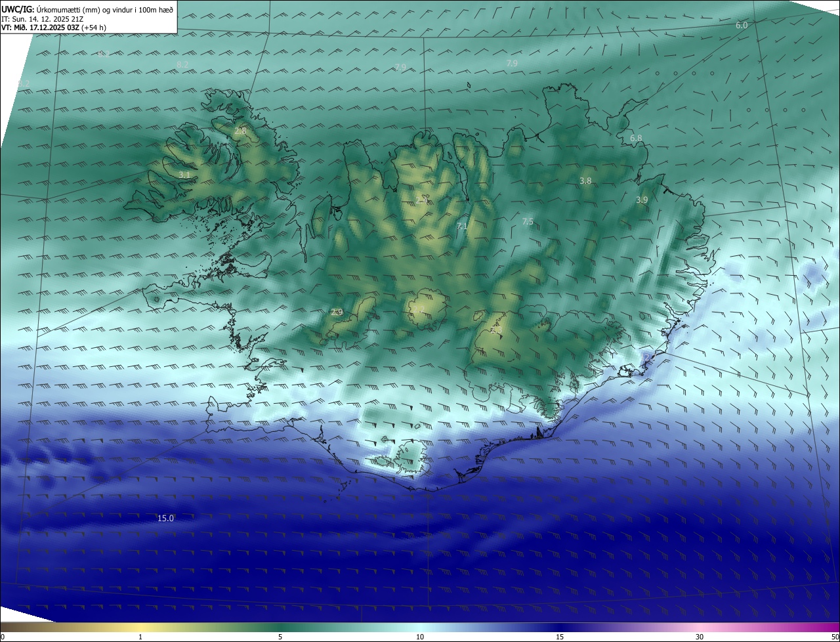Click the 15.0 value over the southwest ocean
Viewport: 840px width, 642px height.
(165, 518)
